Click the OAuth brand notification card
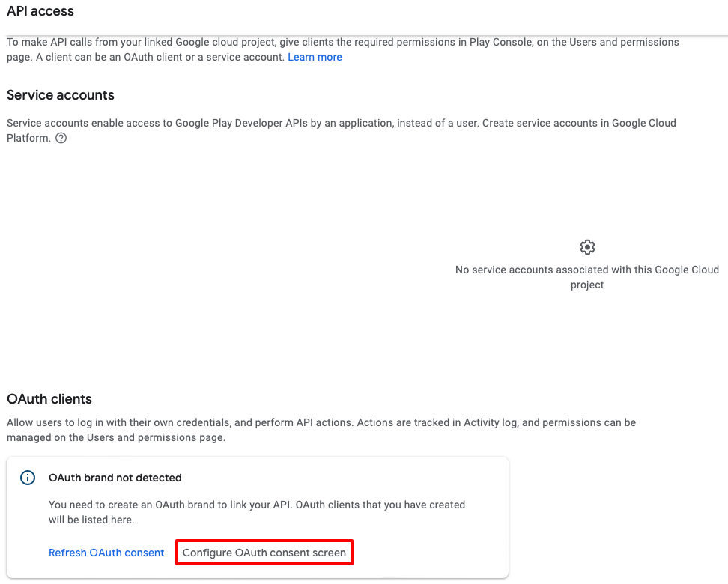The image size is (728, 584). (x=258, y=517)
